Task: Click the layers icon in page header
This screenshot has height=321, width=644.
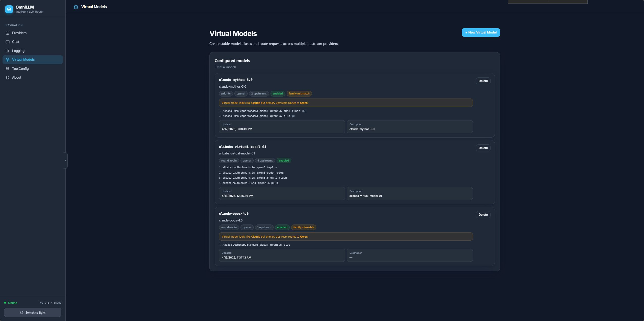Action: tap(76, 7)
